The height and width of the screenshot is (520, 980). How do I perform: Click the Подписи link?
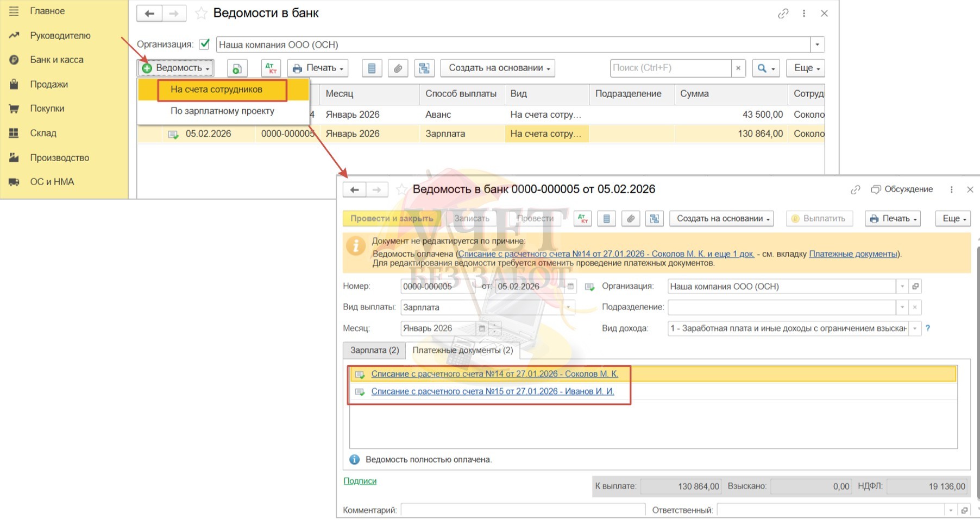360,481
